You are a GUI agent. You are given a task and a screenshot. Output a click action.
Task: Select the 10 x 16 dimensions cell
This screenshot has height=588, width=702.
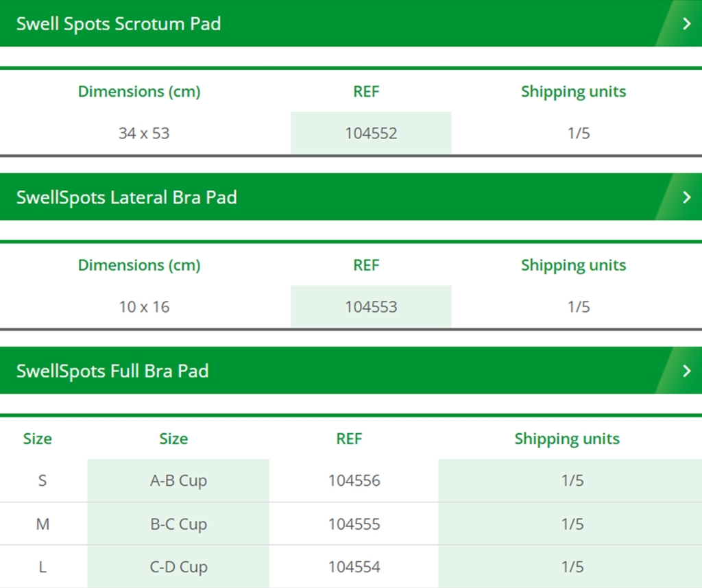tap(144, 306)
